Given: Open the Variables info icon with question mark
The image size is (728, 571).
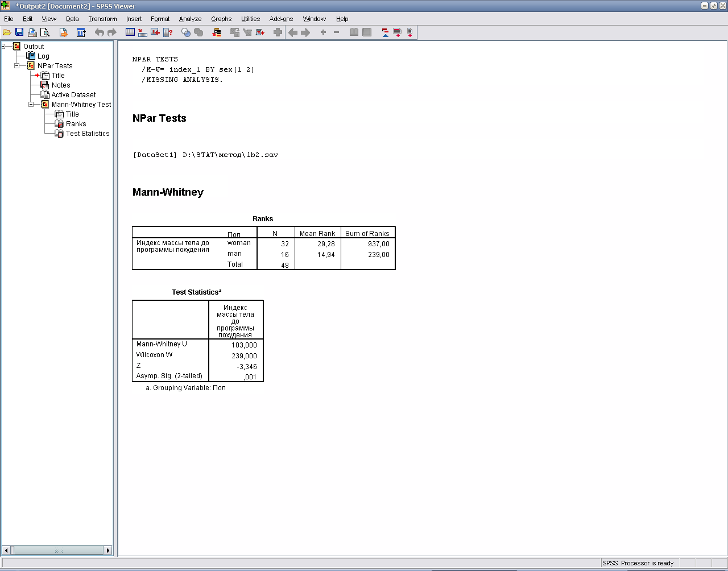Looking at the screenshot, I should [x=167, y=32].
